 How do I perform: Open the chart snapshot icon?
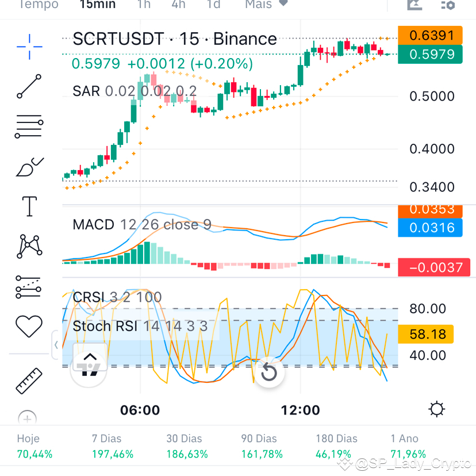pyautogui.click(x=413, y=6)
